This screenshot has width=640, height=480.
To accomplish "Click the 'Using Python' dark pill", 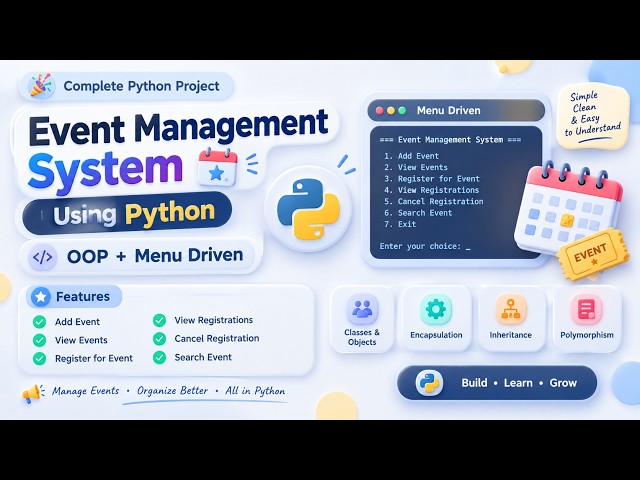I will pyautogui.click(x=127, y=213).
